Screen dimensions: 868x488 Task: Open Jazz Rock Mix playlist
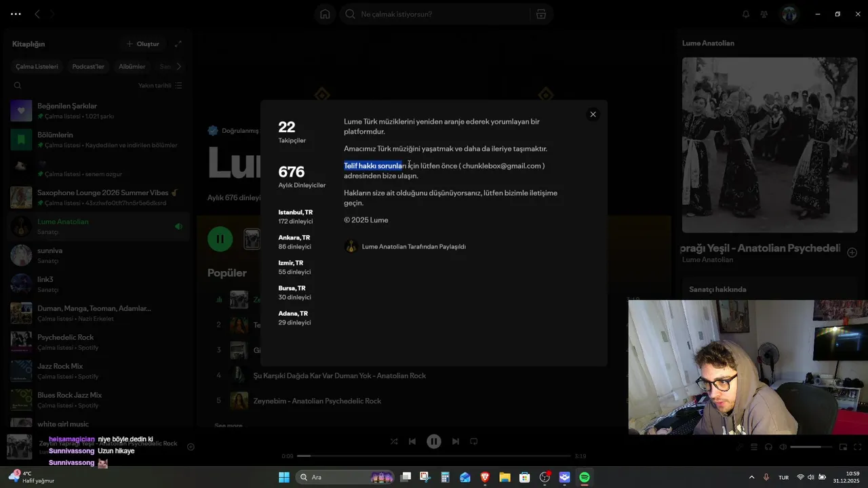pos(97,371)
